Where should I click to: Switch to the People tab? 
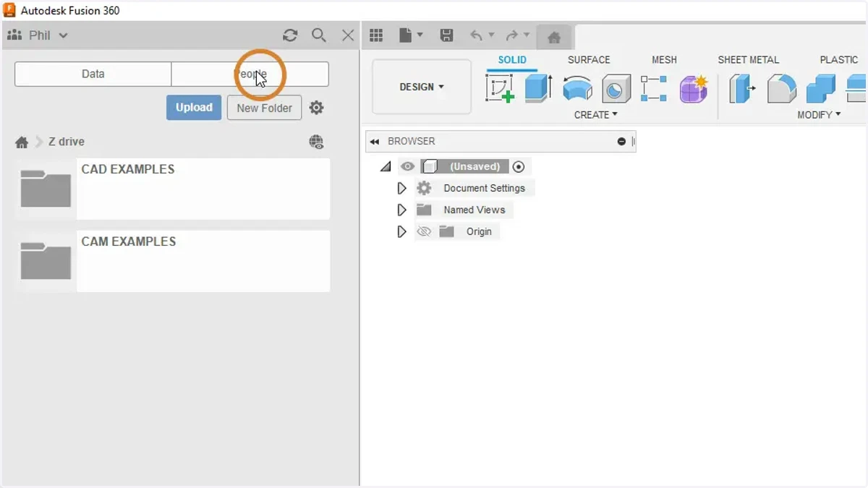(250, 74)
